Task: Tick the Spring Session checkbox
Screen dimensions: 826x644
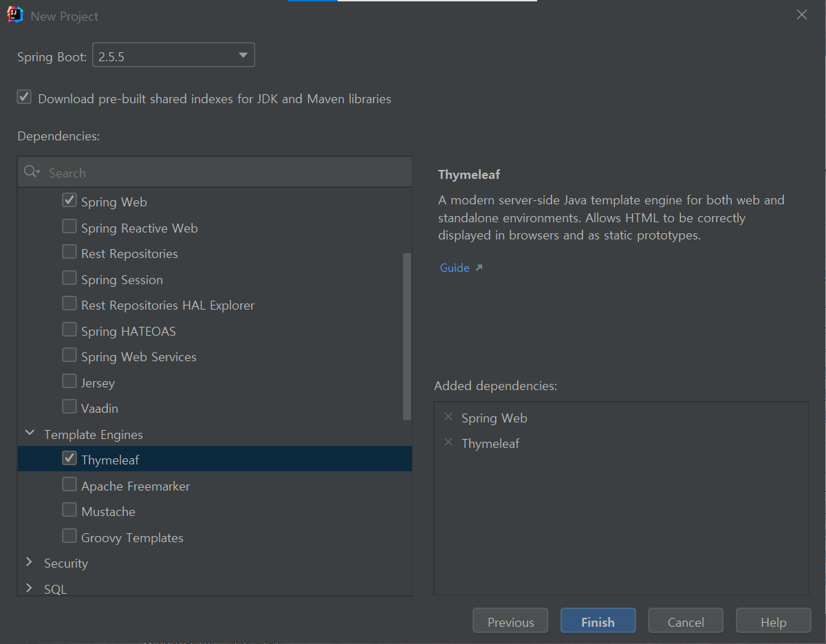Action: 69,278
